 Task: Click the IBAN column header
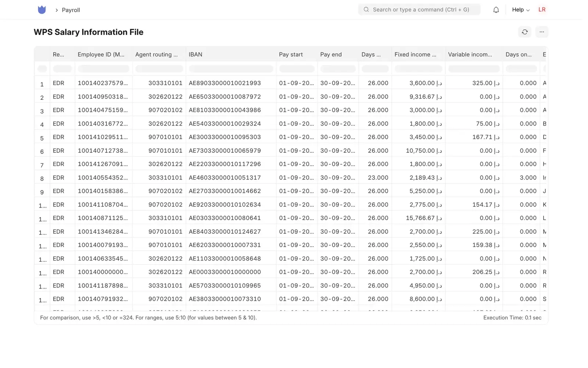click(x=231, y=54)
